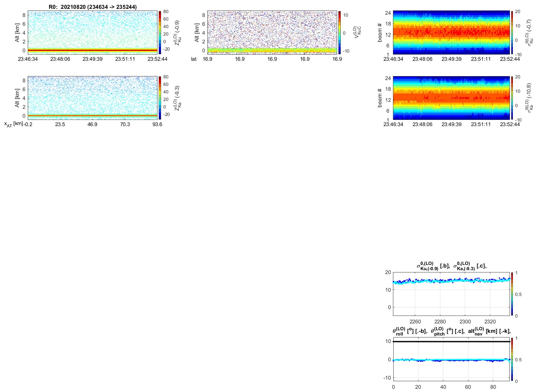This screenshot has width=539, height=392.
Task: Click the 0–1 colorbar beside roll/pitch plot
Action: point(512,359)
